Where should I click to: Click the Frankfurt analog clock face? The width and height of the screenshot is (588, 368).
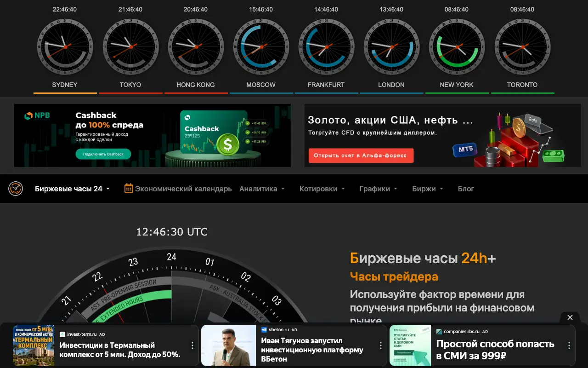(326, 47)
